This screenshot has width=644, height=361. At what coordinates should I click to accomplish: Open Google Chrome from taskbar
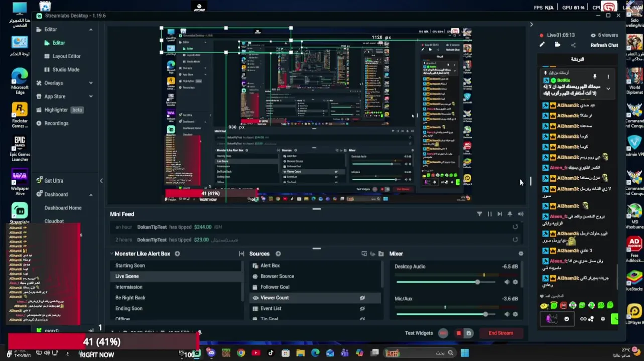[241, 353]
